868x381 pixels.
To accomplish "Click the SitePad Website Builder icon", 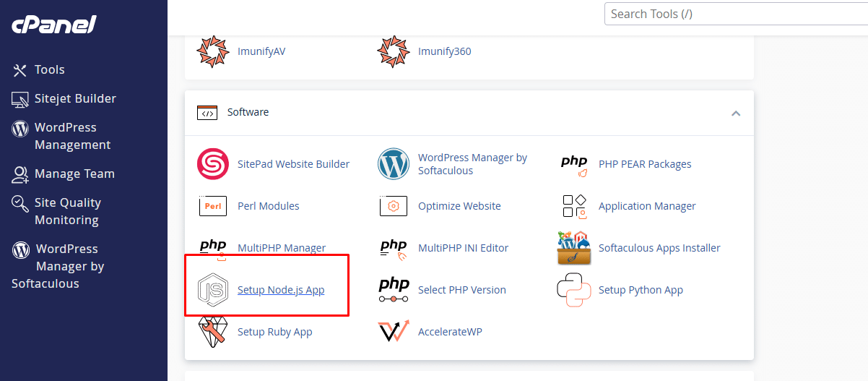I will coord(212,164).
